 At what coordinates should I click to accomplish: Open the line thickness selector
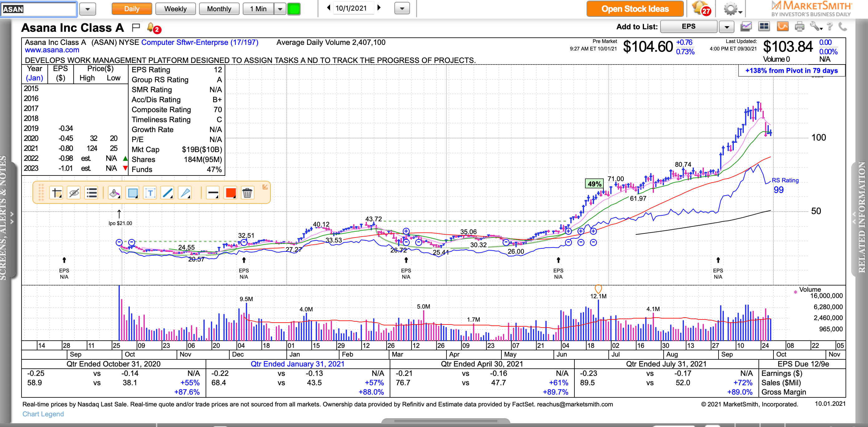[212, 193]
